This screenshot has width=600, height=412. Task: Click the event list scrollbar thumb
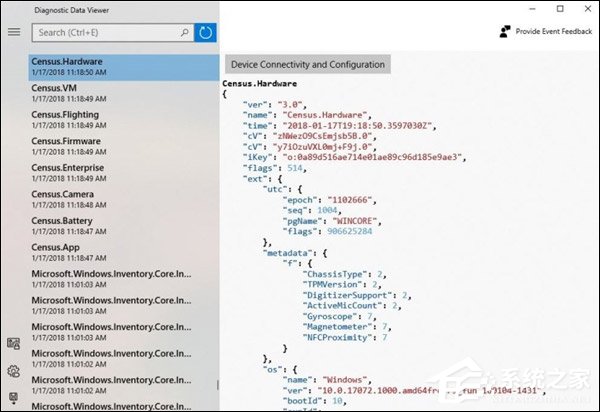[218, 385]
